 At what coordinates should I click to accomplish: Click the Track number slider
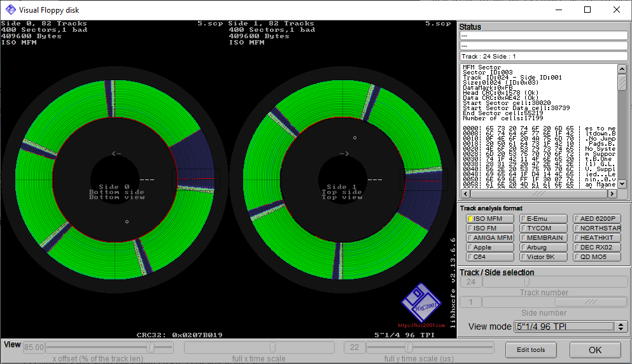(x=555, y=282)
